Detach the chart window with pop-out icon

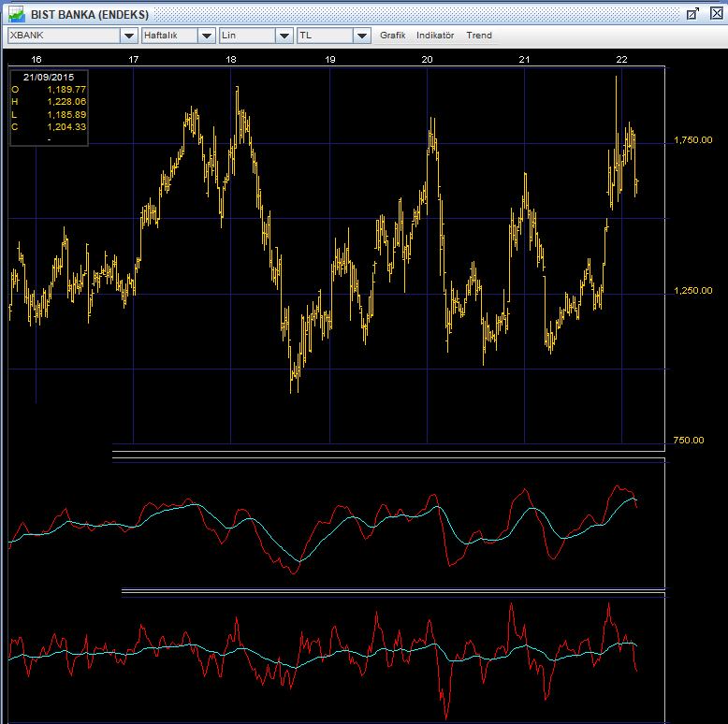(692, 14)
